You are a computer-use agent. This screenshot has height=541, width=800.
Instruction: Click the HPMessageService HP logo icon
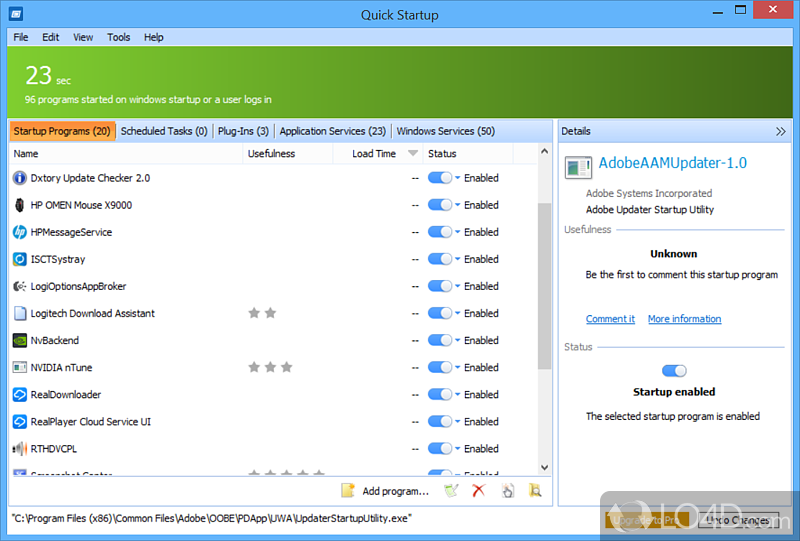click(x=19, y=232)
